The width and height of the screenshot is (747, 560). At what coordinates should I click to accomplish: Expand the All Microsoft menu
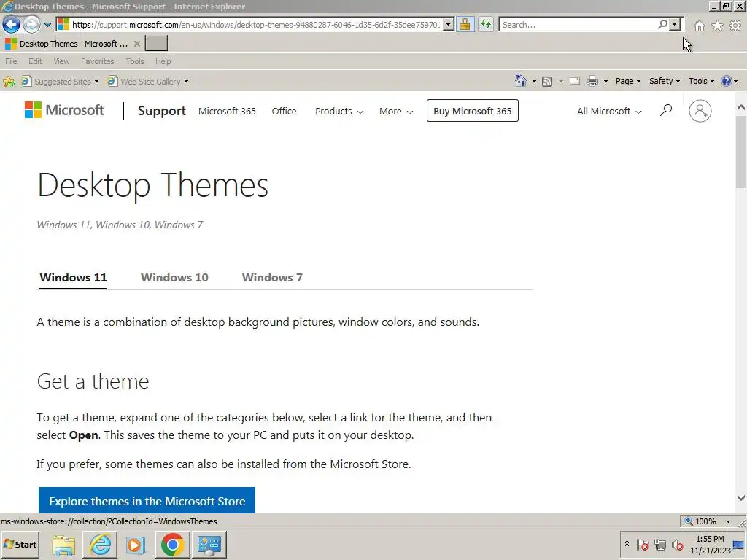click(x=609, y=111)
